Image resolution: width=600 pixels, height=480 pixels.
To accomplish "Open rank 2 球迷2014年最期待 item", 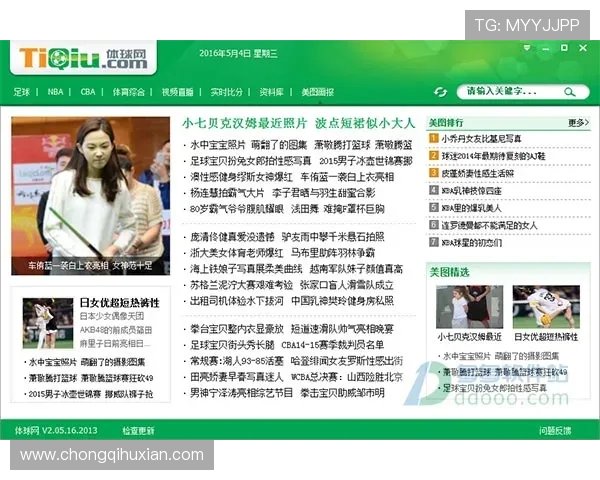I will click(493, 156).
